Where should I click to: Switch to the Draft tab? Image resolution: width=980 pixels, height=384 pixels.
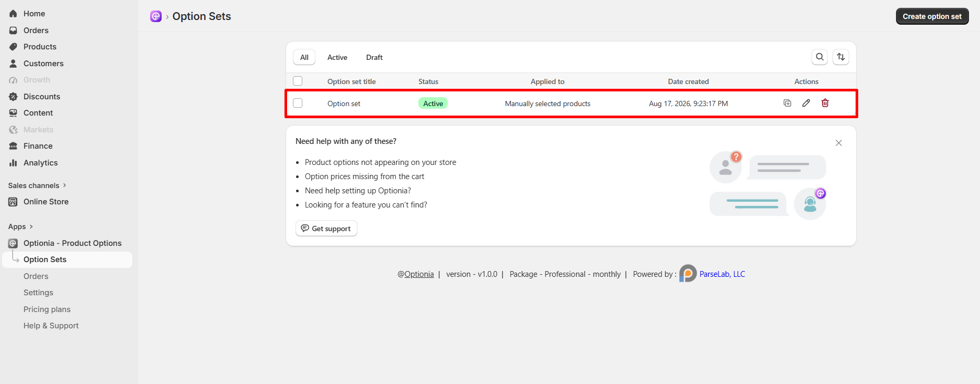click(x=374, y=57)
